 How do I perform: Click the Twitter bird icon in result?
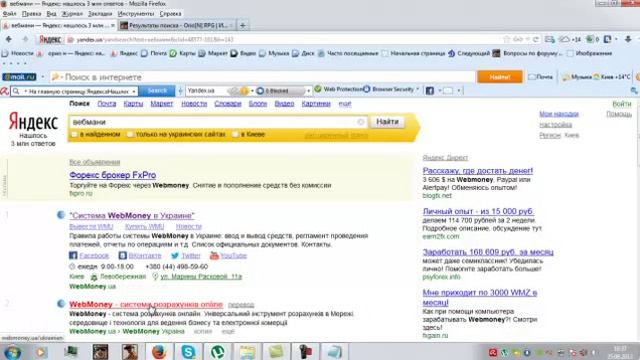(x=175, y=256)
